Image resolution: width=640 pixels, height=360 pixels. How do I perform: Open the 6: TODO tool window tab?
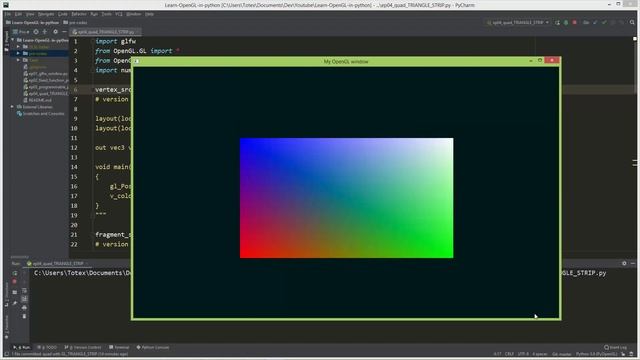[47, 347]
